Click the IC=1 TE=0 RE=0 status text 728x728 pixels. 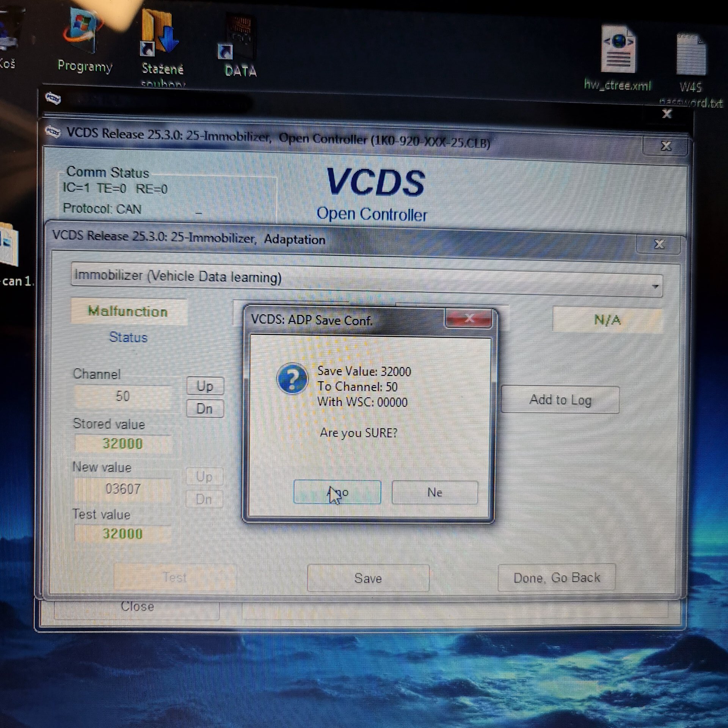(115, 188)
